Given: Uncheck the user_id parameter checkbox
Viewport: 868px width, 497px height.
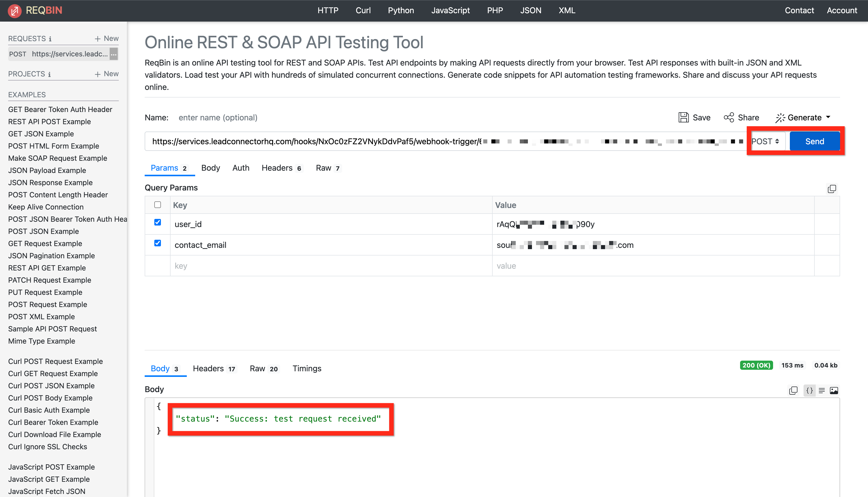Looking at the screenshot, I should 157,222.
